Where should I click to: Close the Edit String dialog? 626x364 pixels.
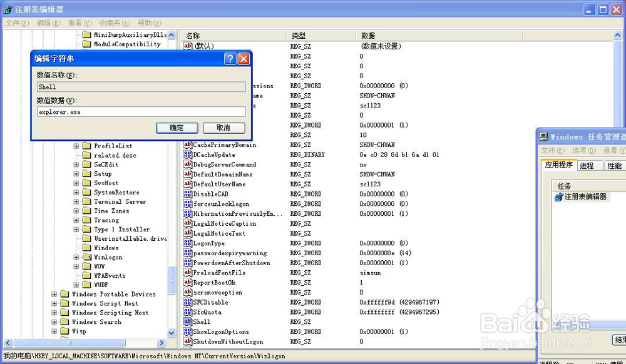pyautogui.click(x=244, y=59)
